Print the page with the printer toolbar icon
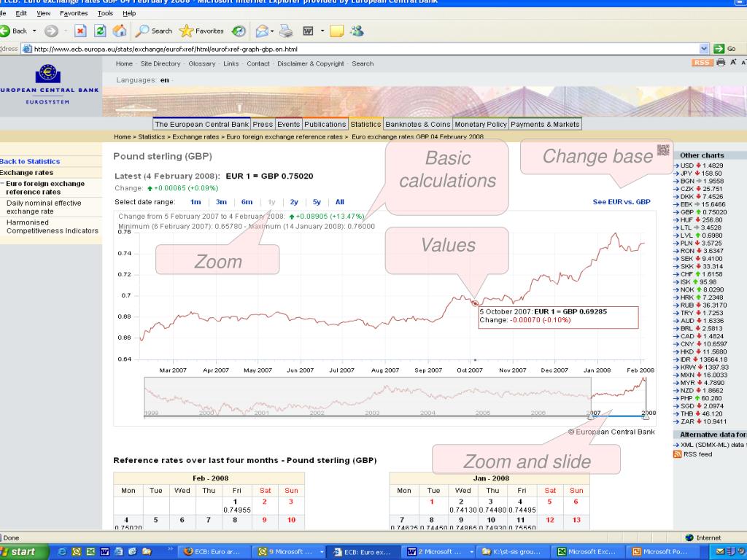747x560 pixels. tap(286, 31)
